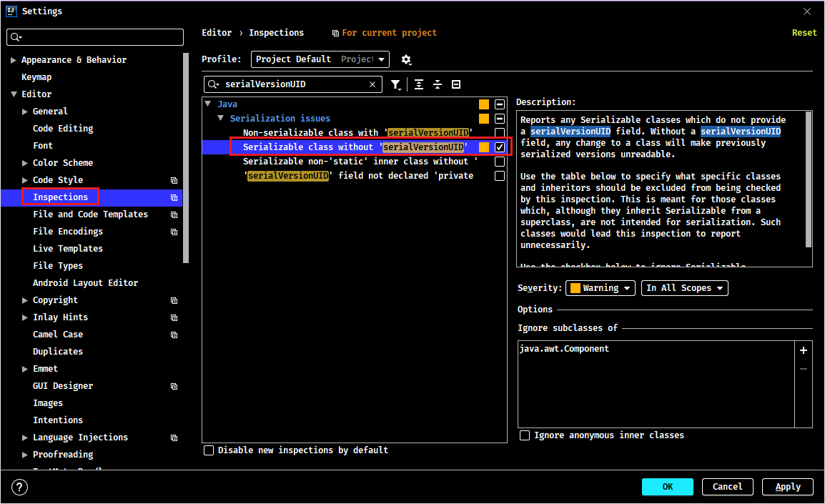
Task: Open the help question mark icon
Action: pyautogui.click(x=19, y=487)
